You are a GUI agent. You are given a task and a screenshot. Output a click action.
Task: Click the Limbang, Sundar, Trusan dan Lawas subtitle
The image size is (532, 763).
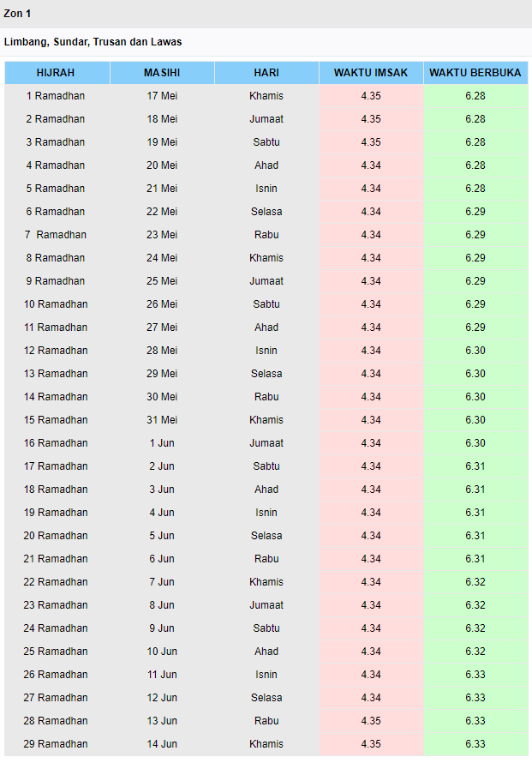pyautogui.click(x=93, y=42)
